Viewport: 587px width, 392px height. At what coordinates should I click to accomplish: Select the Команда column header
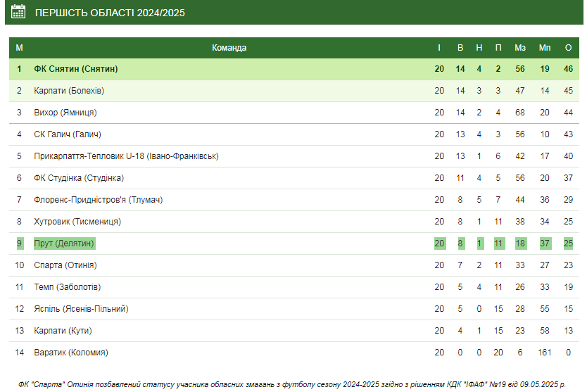point(229,48)
